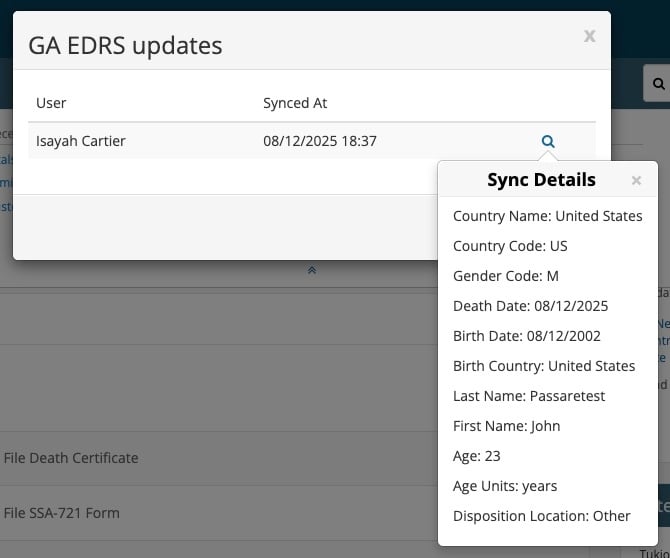670x558 pixels.
Task: Click the Synced At column header
Action: (x=295, y=103)
